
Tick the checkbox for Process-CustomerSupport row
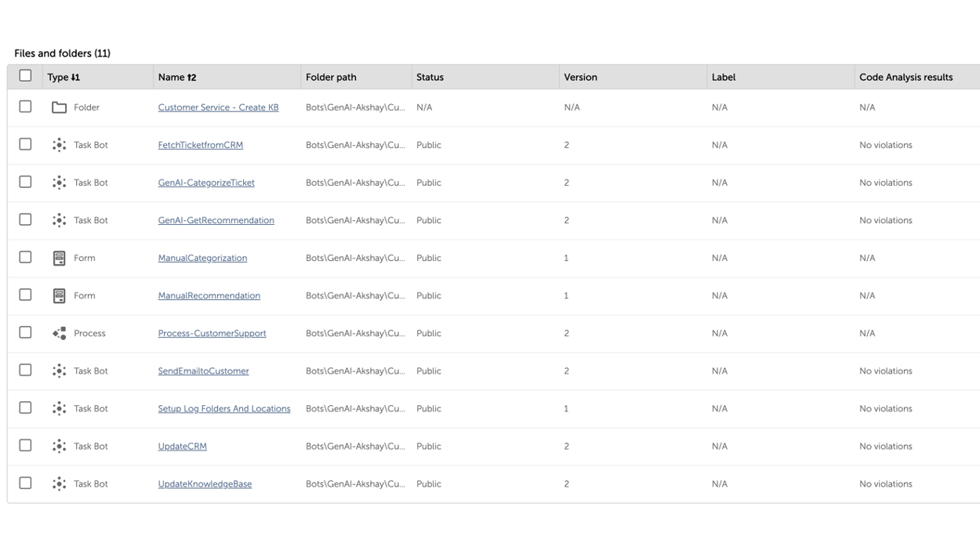click(x=25, y=332)
